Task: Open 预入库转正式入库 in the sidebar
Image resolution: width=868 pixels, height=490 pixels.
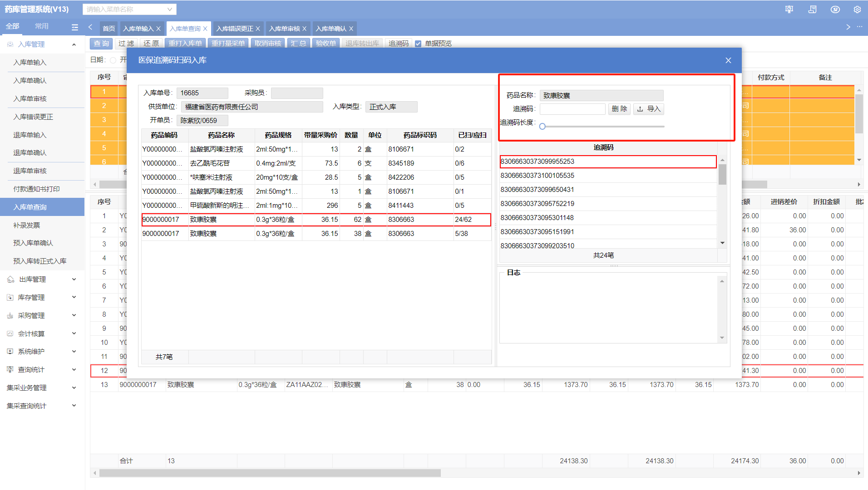Action: [40, 261]
